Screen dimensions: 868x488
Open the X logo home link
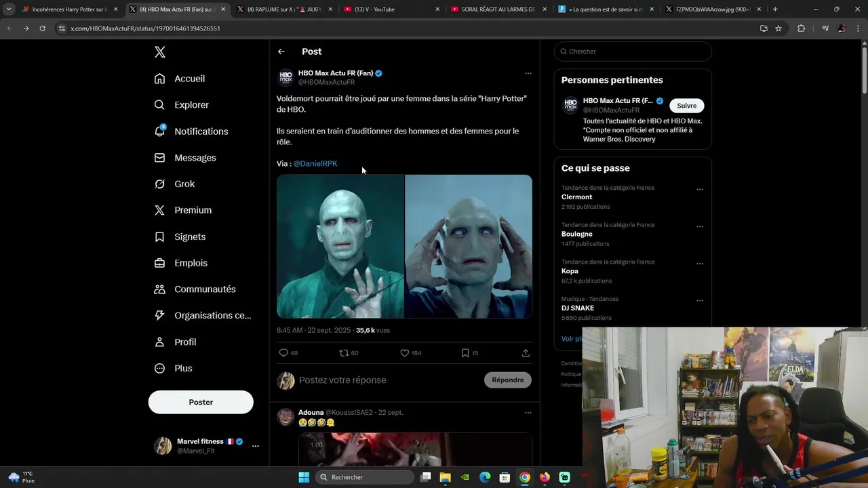[x=160, y=52]
